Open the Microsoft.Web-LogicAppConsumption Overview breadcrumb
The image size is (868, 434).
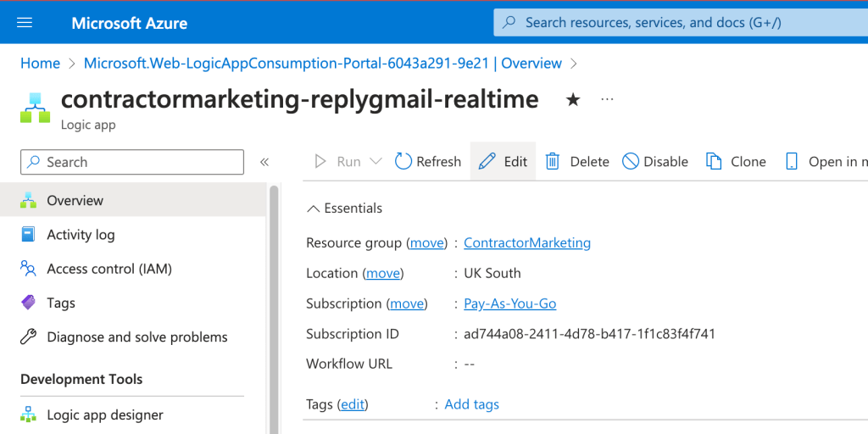click(323, 63)
